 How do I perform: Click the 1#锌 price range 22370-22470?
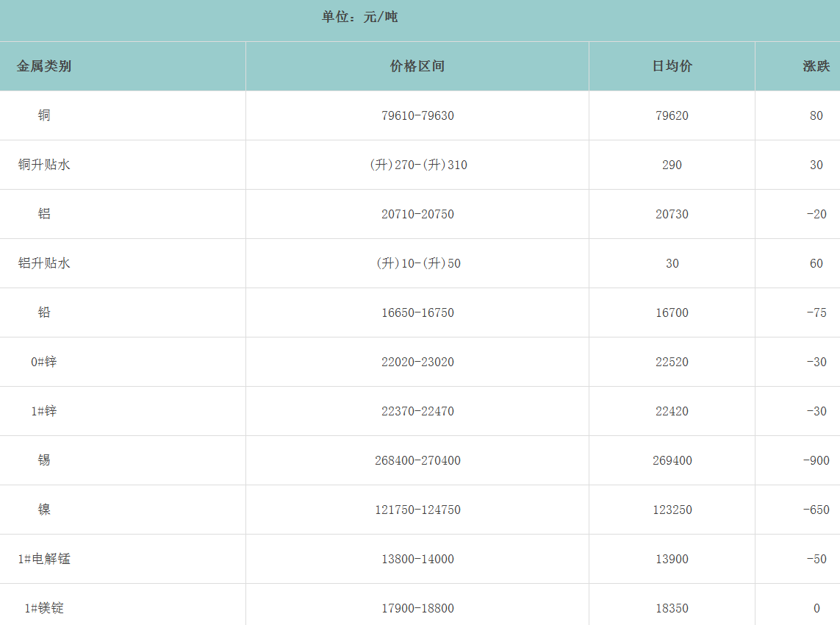417,411
